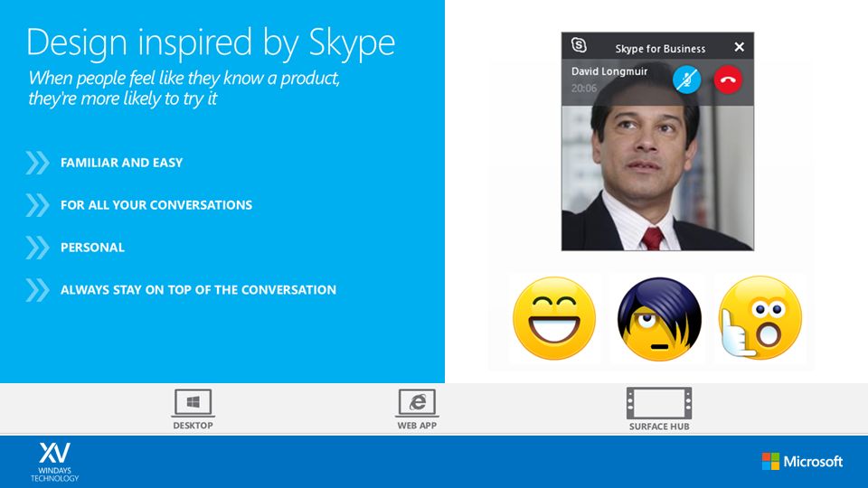Viewport: 868px width, 488px height.
Task: Click the Design inspired by Skype heading
Action: point(211,42)
